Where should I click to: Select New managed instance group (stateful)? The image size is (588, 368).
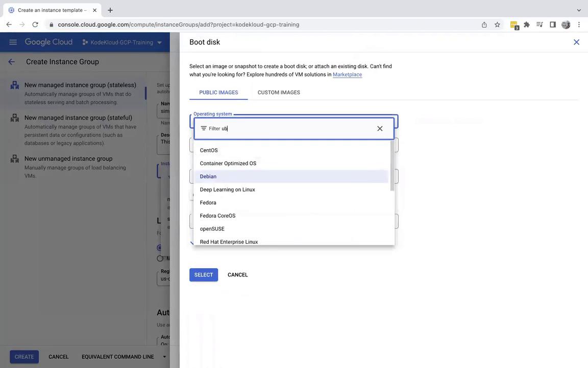(x=78, y=118)
